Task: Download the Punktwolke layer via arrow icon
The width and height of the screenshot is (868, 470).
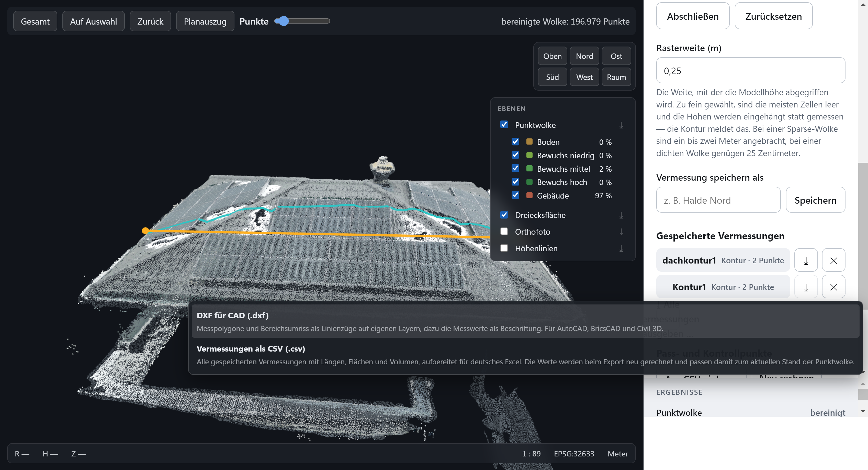Action: click(x=621, y=125)
